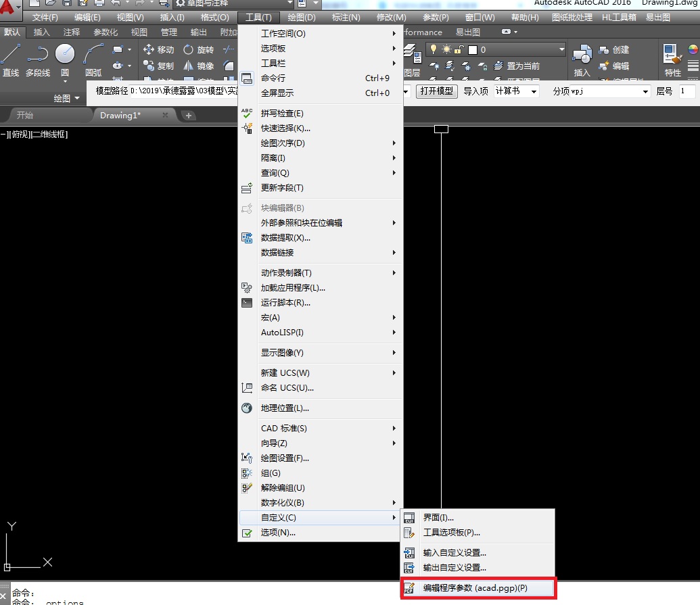This screenshot has width=700, height=605.
Task: Click the color wheel object color icon
Action: click(x=693, y=49)
